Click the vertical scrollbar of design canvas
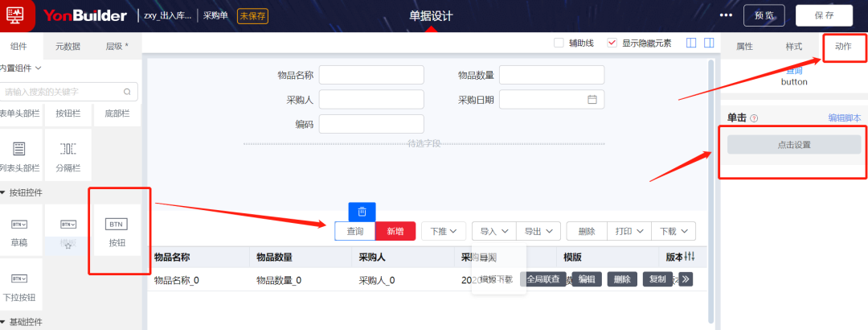Image resolution: width=868 pixels, height=330 pixels. click(710, 190)
